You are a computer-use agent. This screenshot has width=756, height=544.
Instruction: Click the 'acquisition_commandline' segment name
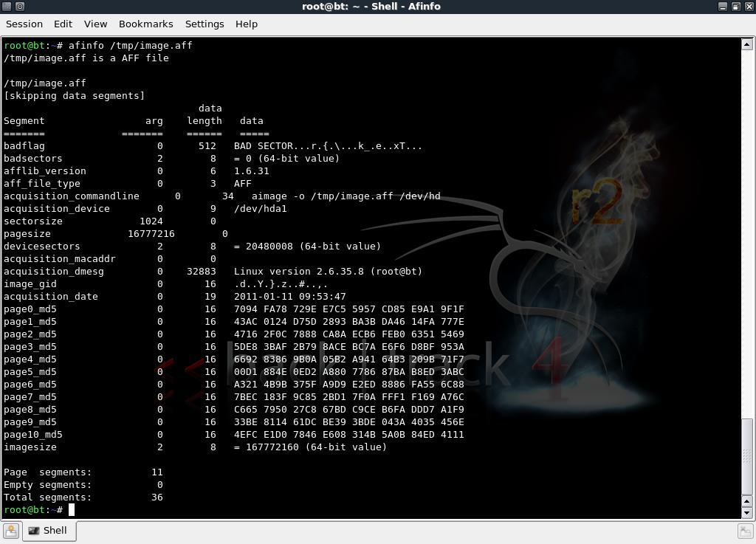[72, 196]
